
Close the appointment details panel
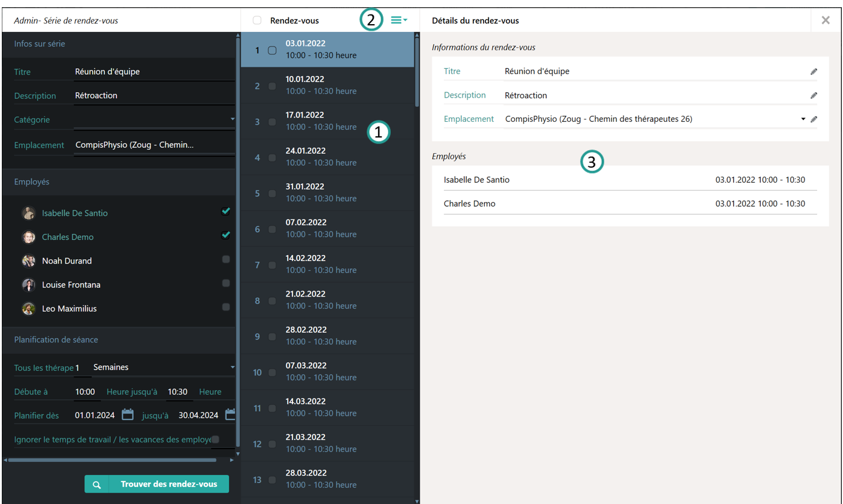[x=826, y=20]
